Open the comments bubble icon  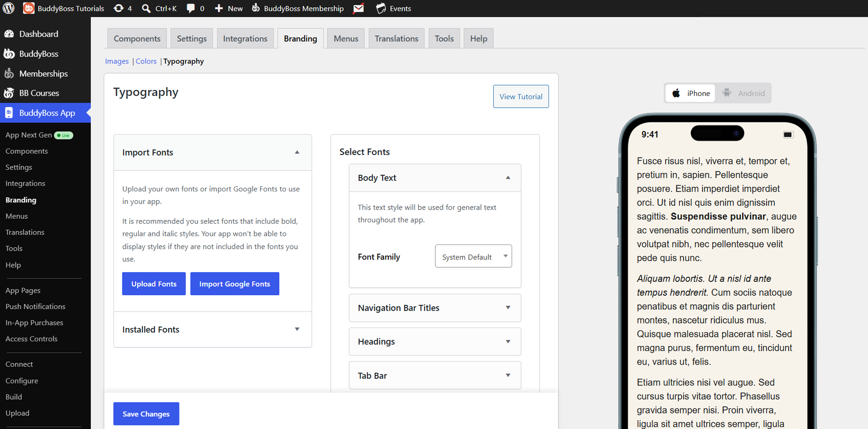(x=191, y=8)
